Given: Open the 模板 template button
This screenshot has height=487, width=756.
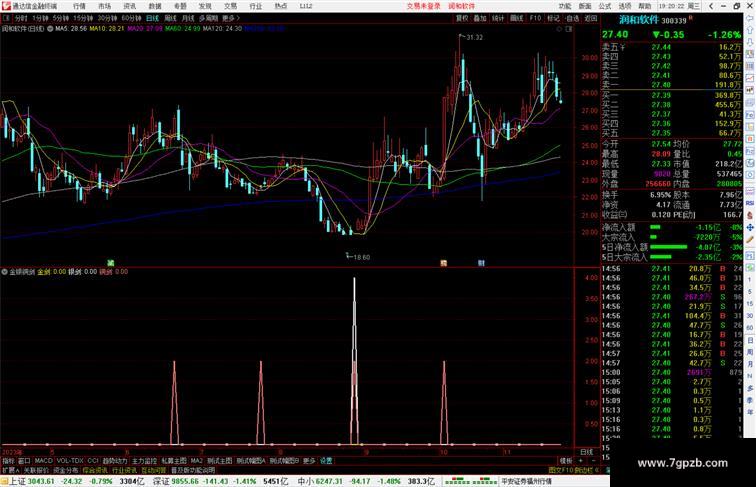Looking at the screenshot, I should (566, 461).
